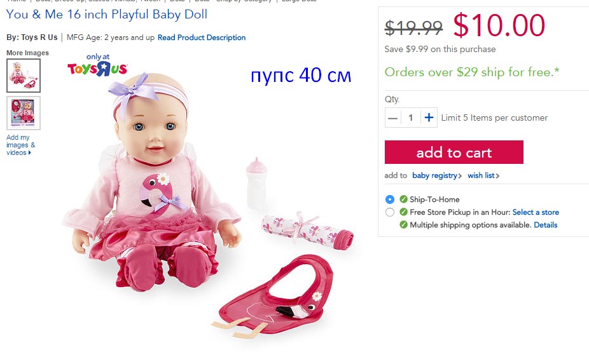This screenshot has width=589, height=364.
Task: Click the baby registry chevron arrow
Action: point(460,175)
